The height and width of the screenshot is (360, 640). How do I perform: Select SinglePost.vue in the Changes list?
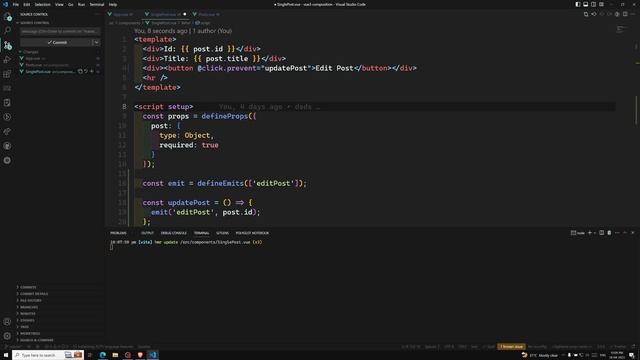point(38,71)
